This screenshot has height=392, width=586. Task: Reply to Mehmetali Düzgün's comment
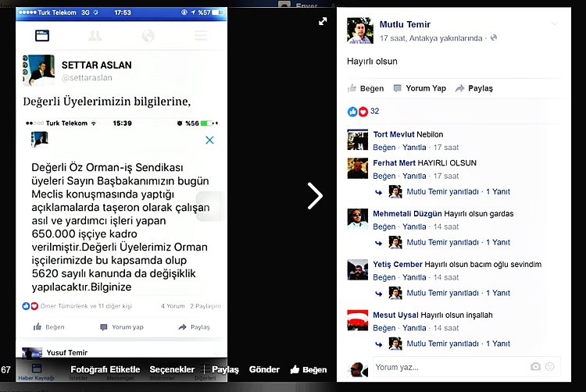(x=414, y=227)
